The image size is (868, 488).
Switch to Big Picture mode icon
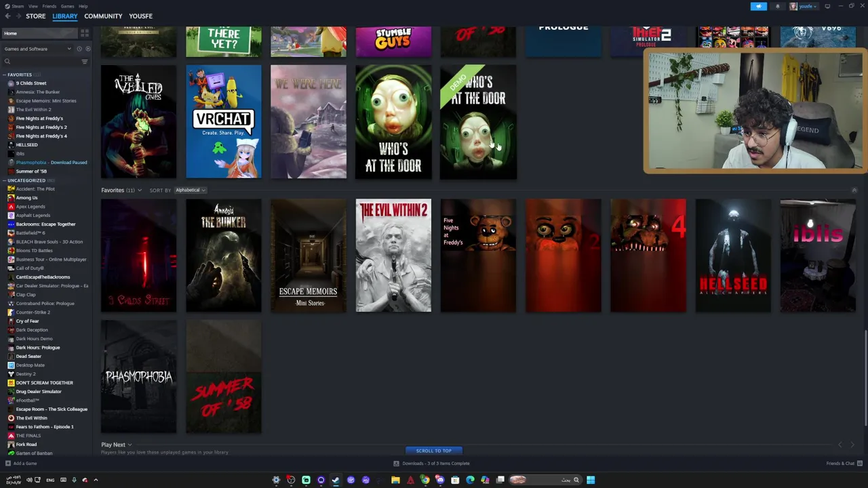[827, 6]
